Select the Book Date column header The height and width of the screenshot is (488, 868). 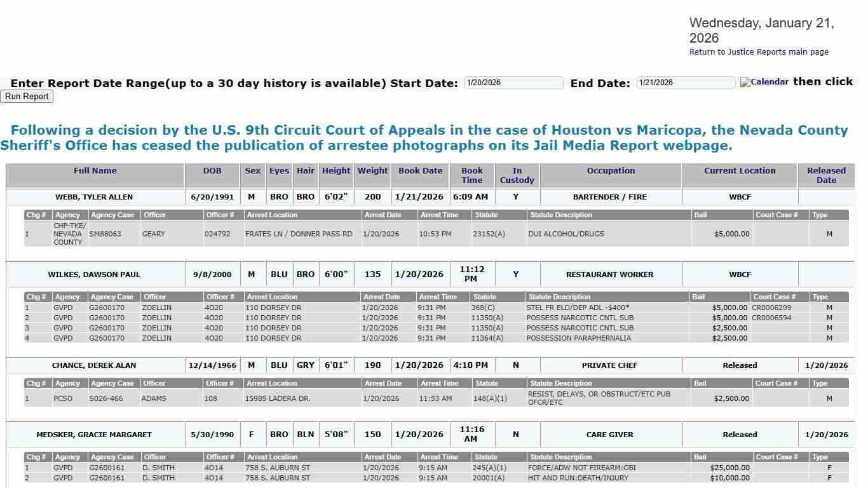click(x=420, y=170)
